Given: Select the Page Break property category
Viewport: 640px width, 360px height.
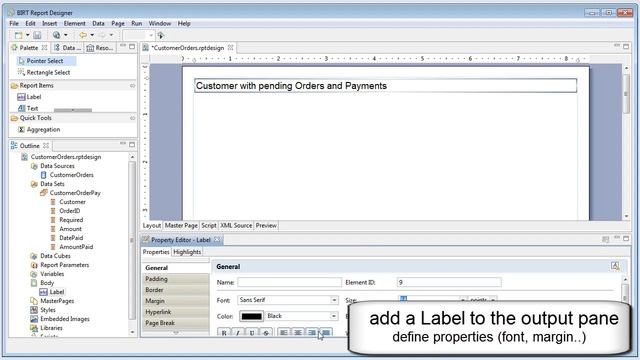Looking at the screenshot, I should pyautogui.click(x=176, y=323).
